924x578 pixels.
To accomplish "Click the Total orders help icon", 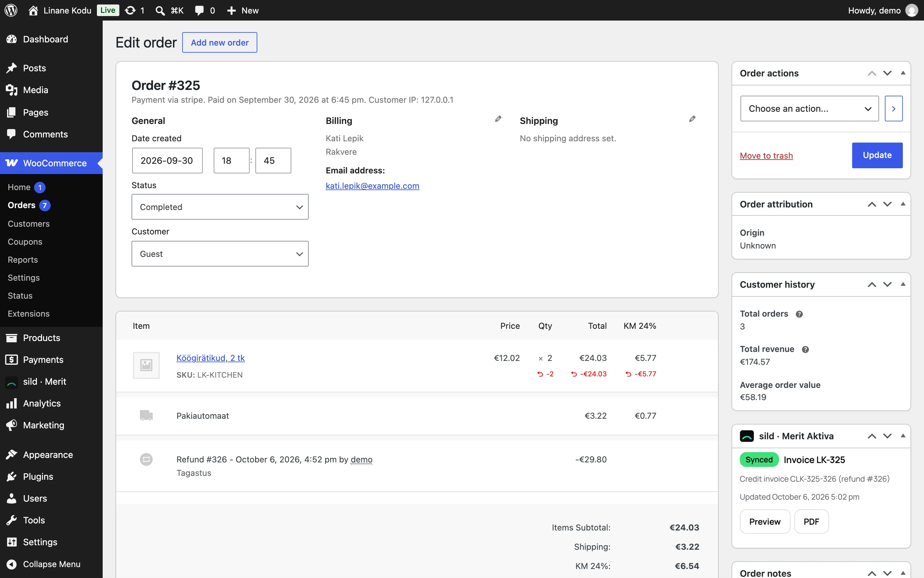I will point(799,314).
